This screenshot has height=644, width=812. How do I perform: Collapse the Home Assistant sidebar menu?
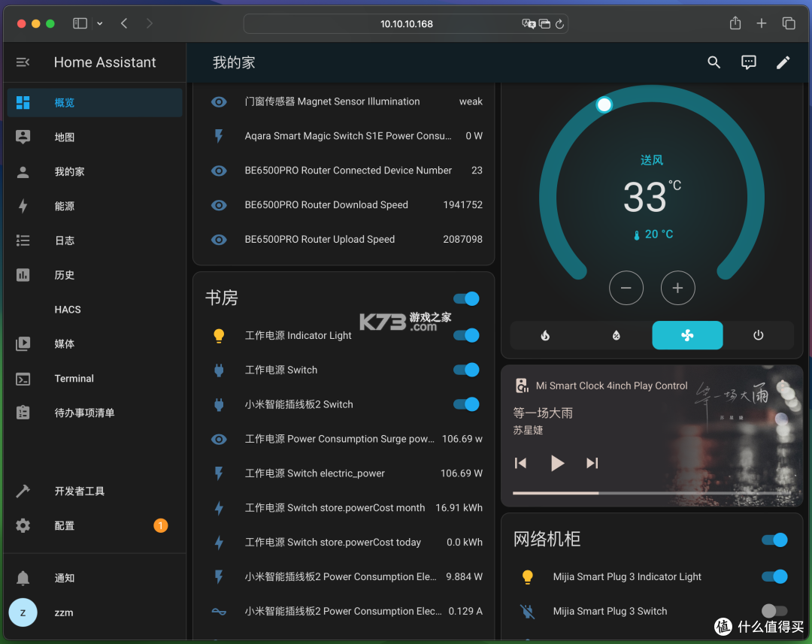pos(23,62)
